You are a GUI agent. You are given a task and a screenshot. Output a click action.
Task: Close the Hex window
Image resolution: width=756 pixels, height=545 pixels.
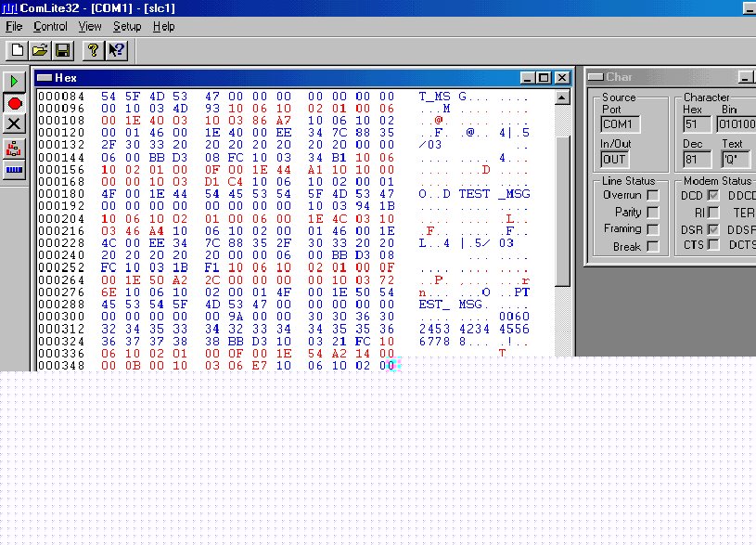[562, 78]
